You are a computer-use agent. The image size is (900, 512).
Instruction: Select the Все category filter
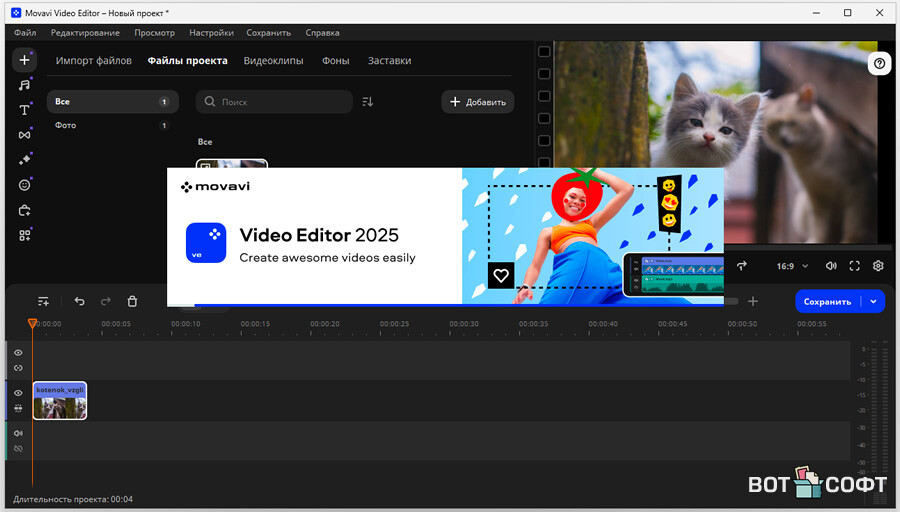pyautogui.click(x=112, y=102)
